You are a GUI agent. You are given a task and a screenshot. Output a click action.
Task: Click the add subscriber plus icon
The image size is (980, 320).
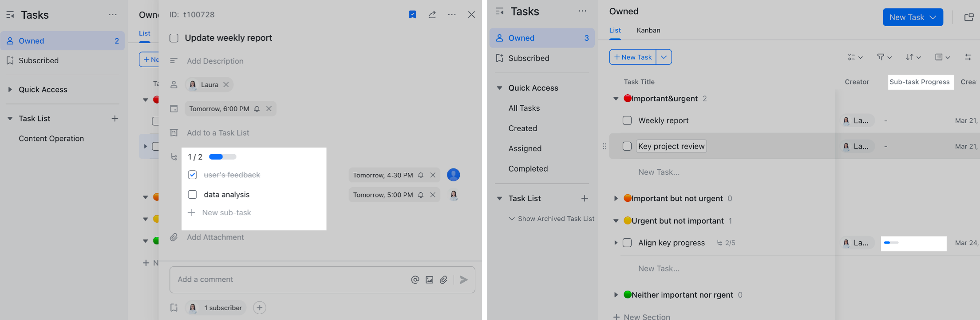260,308
